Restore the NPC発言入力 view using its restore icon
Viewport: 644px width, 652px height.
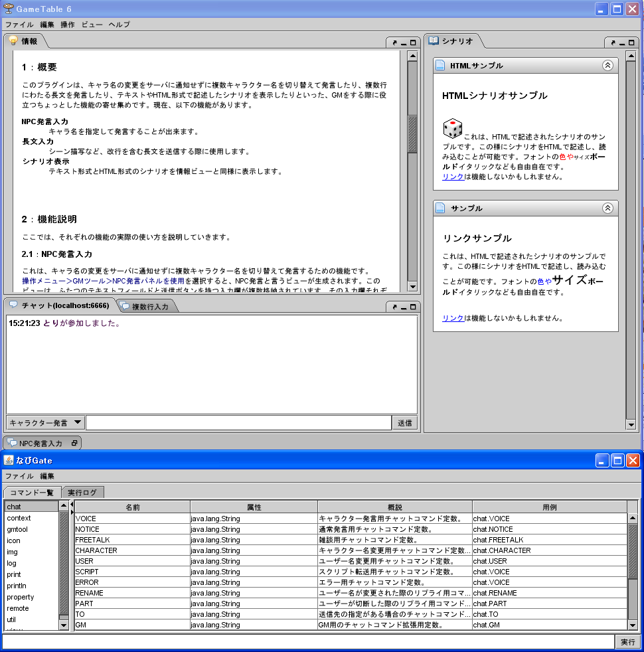pos(74,444)
